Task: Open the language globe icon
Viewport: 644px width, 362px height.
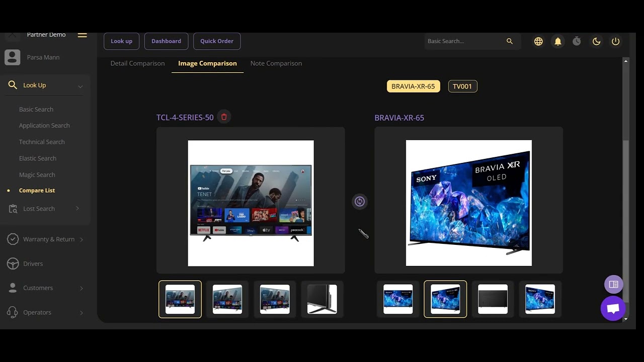Action: pos(538,41)
